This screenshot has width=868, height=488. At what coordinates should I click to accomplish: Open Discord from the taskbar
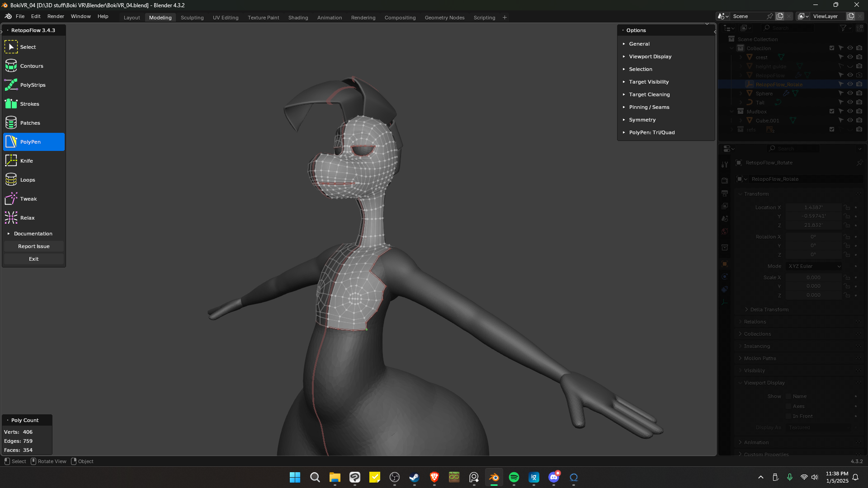(554, 477)
